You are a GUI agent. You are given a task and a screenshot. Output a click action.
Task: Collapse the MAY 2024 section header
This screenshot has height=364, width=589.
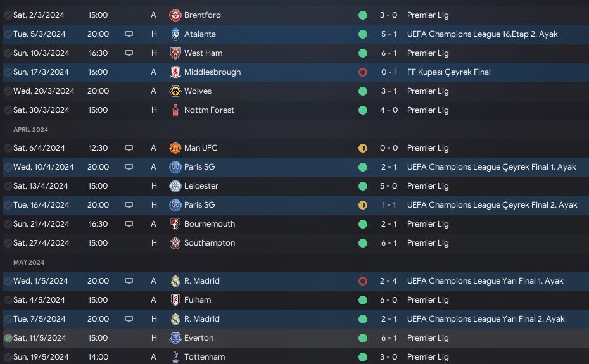pos(29,263)
